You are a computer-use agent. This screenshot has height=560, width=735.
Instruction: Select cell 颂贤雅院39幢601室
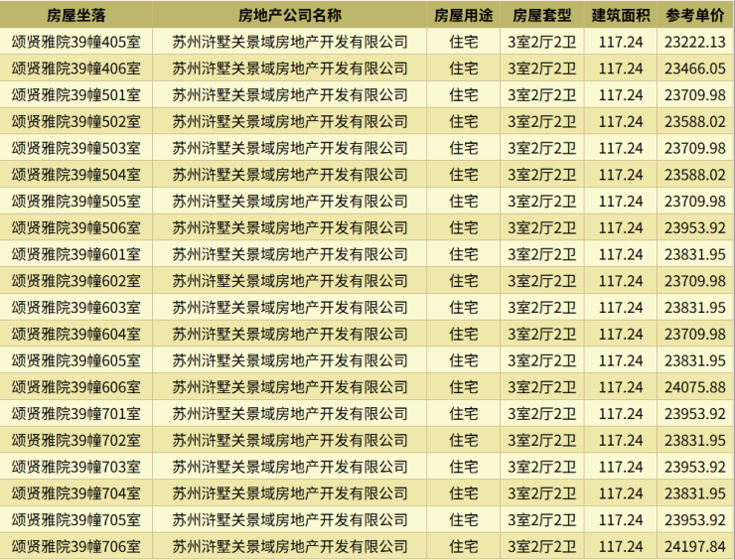75,254
